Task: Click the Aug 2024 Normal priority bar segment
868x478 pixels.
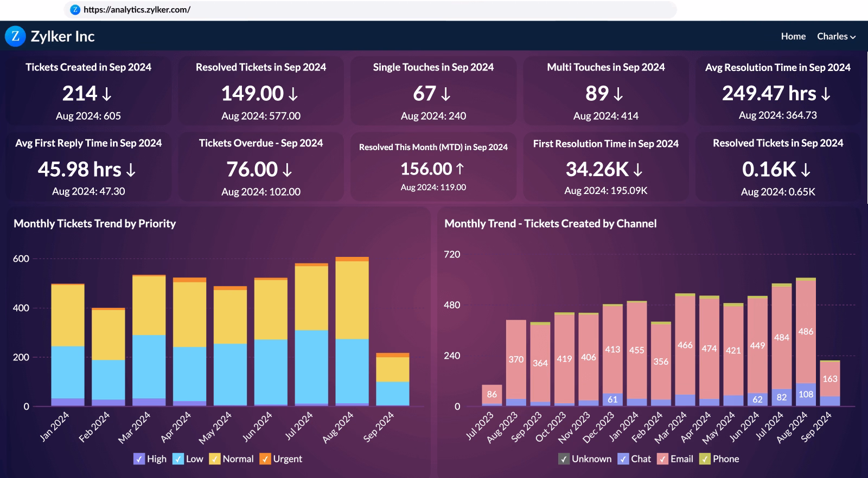Action: tap(352, 300)
